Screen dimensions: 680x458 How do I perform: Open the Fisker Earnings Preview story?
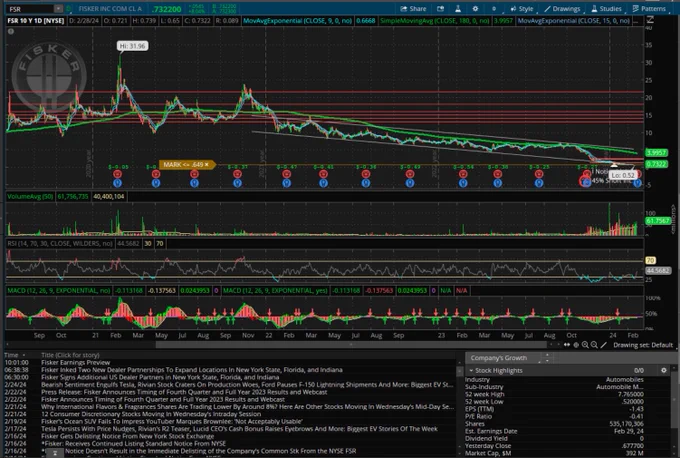[x=75, y=362]
